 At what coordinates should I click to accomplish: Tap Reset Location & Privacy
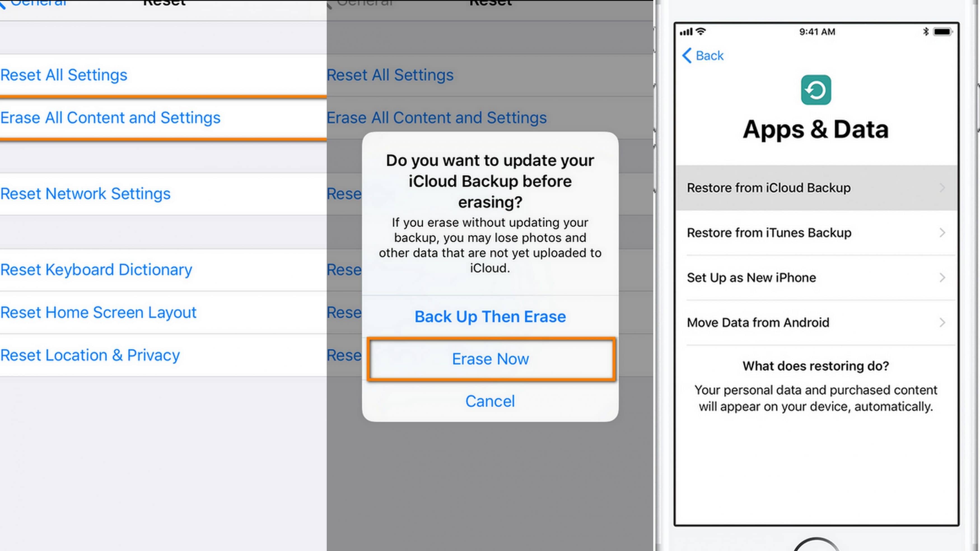click(90, 355)
